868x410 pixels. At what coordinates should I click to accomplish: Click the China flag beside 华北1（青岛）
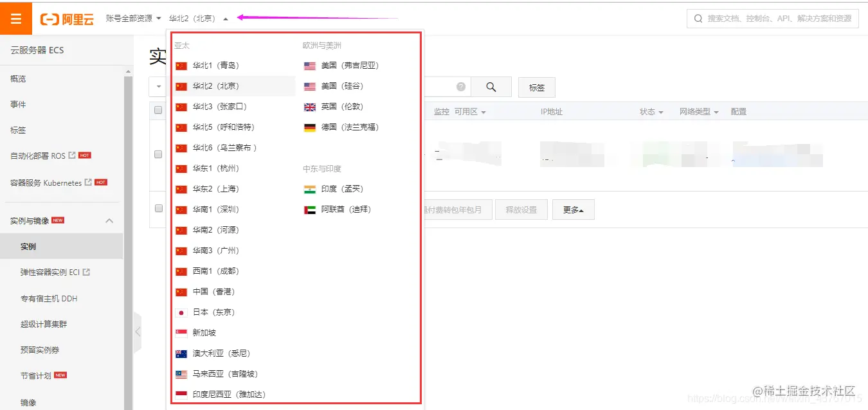181,66
